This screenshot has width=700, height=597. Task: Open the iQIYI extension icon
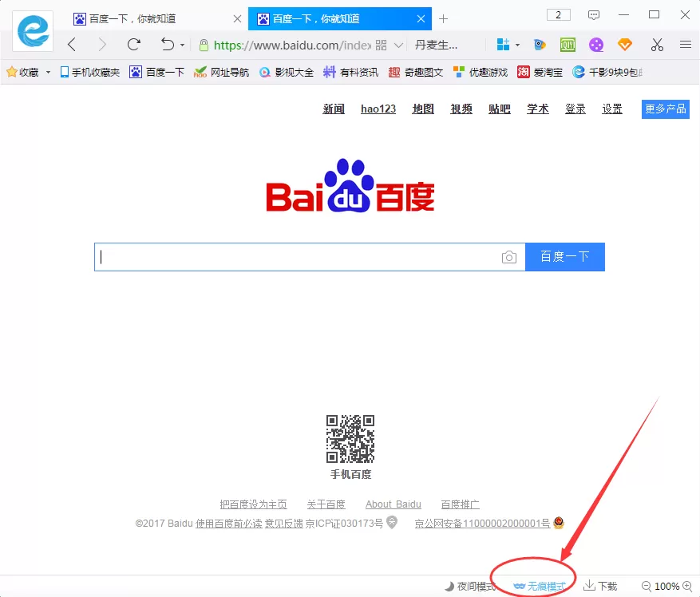568,45
